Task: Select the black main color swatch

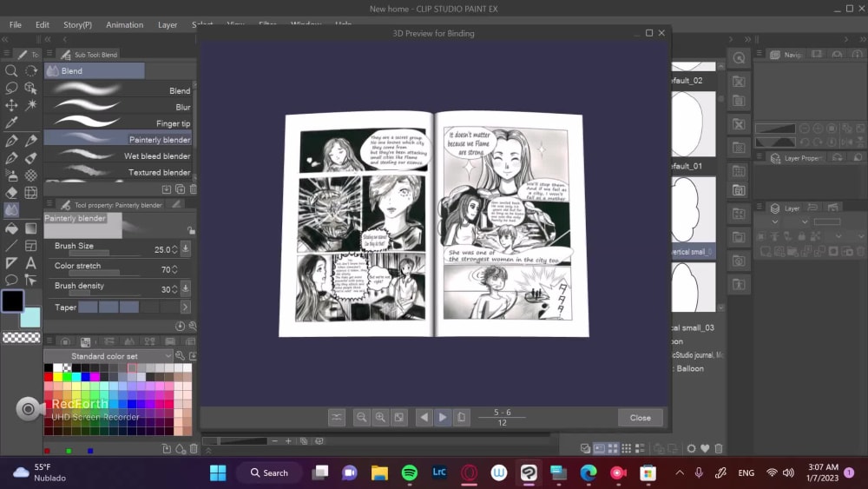Action: click(x=12, y=301)
